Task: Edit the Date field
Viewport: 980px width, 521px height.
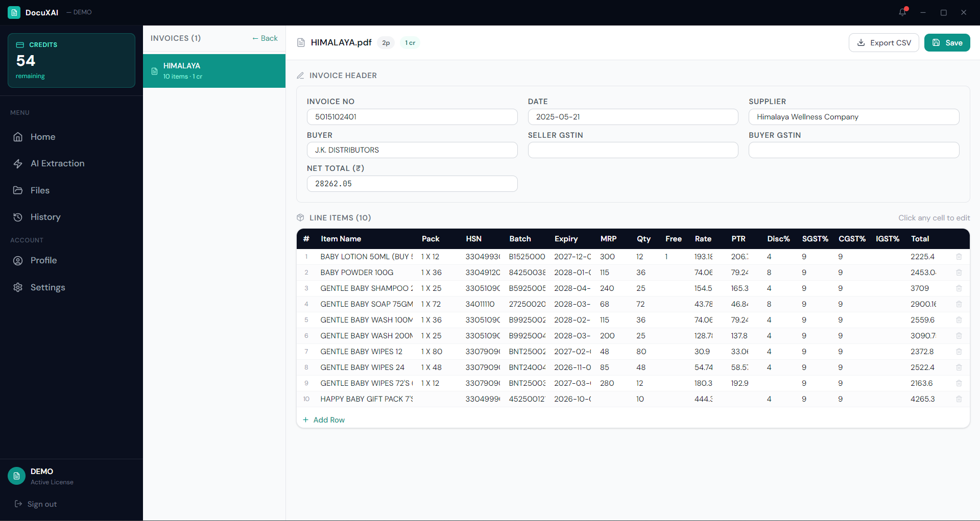Action: click(x=633, y=117)
